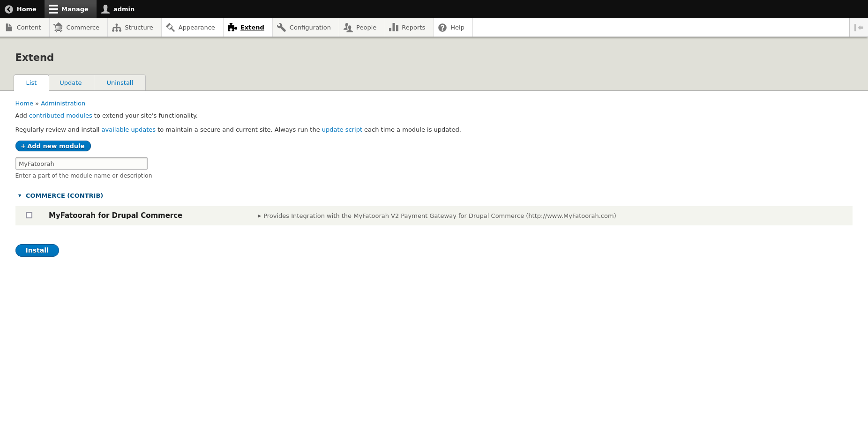Image resolution: width=868 pixels, height=440 pixels.
Task: Open the available updates link
Action: tap(128, 130)
